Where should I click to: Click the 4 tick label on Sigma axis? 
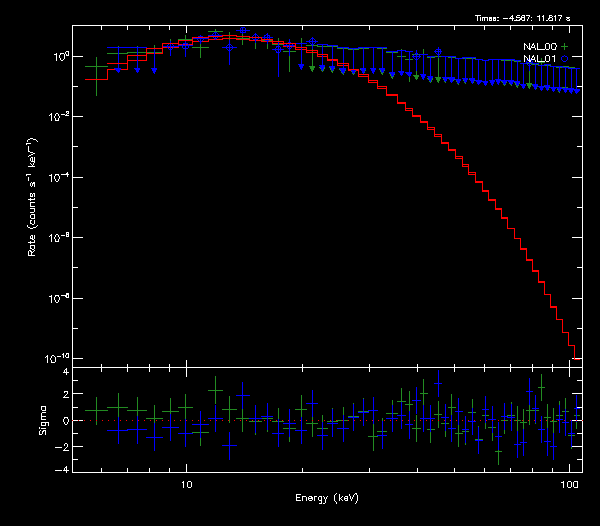(64, 372)
